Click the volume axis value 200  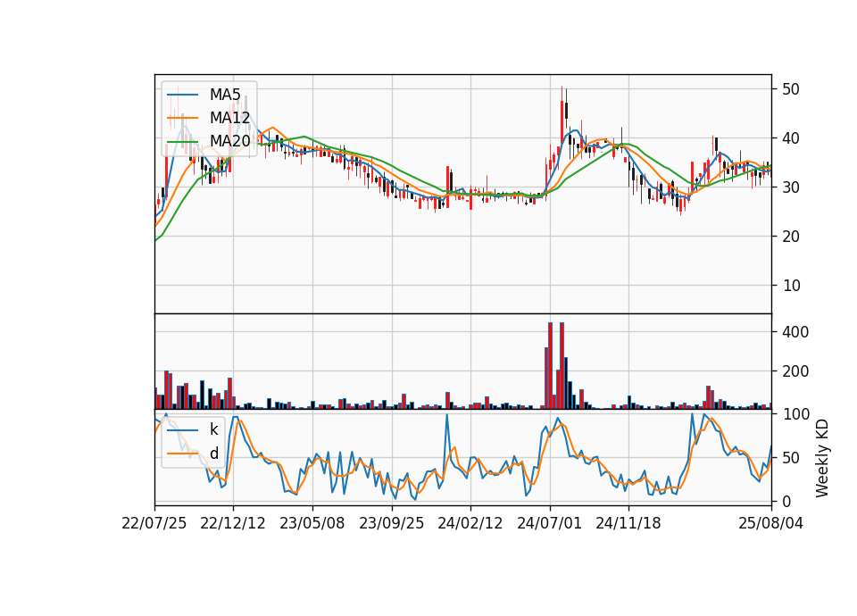coord(795,371)
